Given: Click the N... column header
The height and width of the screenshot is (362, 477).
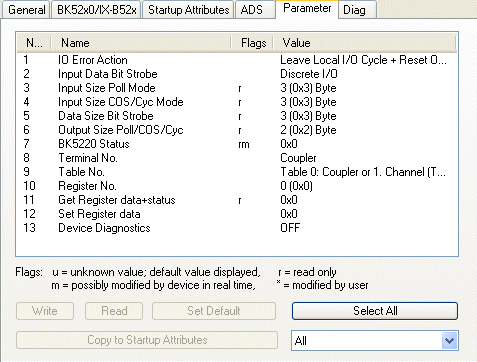Looking at the screenshot, I should coord(34,43).
